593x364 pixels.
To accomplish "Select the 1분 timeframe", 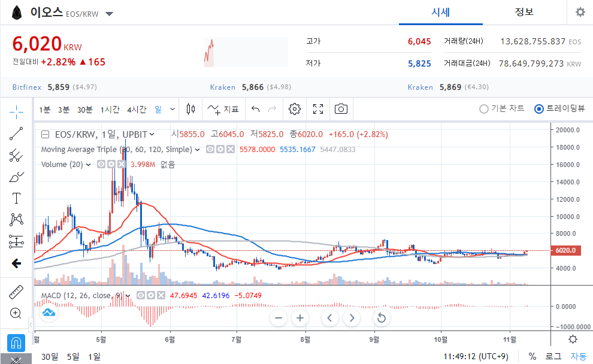I will coord(45,110).
